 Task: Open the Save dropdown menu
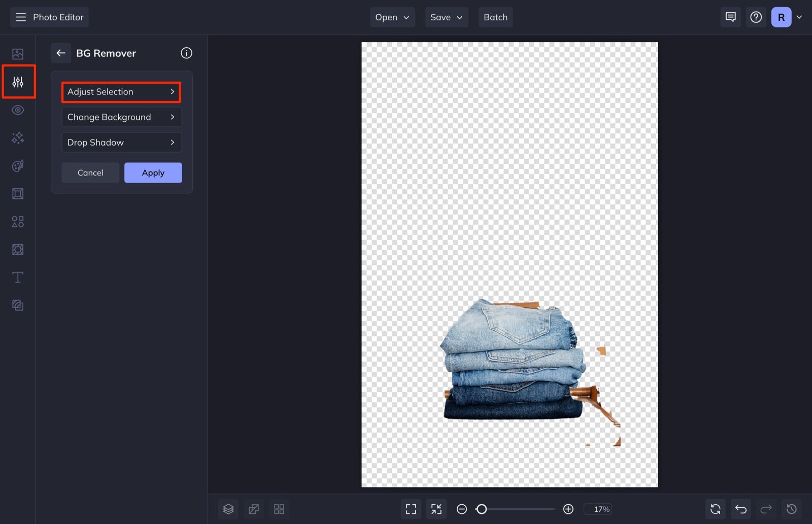pyautogui.click(x=446, y=17)
